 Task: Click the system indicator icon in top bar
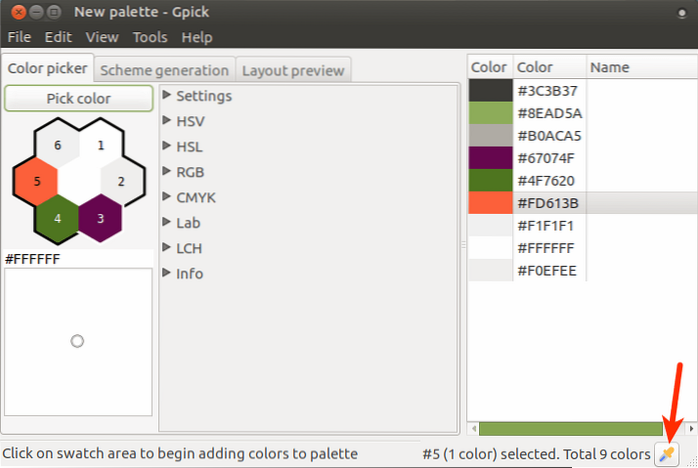(x=677, y=12)
